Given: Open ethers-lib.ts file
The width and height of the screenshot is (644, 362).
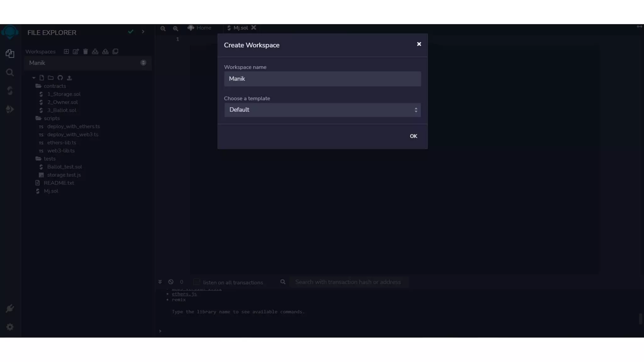Looking at the screenshot, I should pos(62,143).
